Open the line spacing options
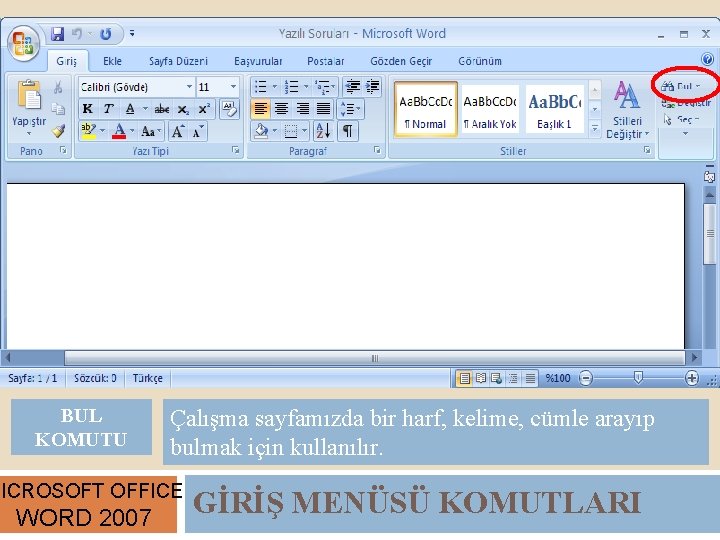 pos(351,109)
